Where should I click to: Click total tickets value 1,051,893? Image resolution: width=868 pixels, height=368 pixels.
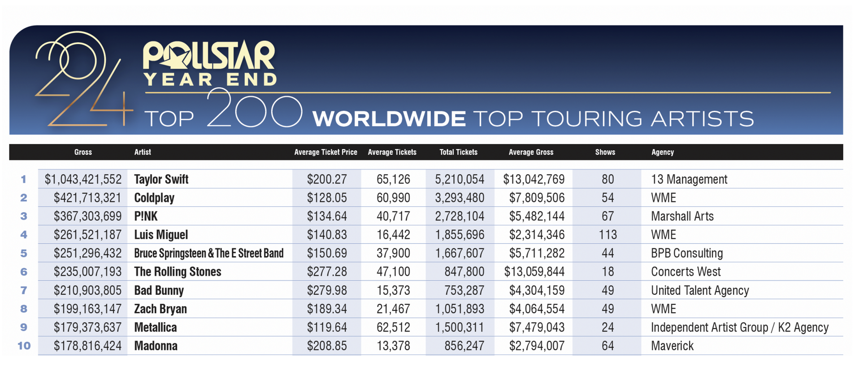460,309
